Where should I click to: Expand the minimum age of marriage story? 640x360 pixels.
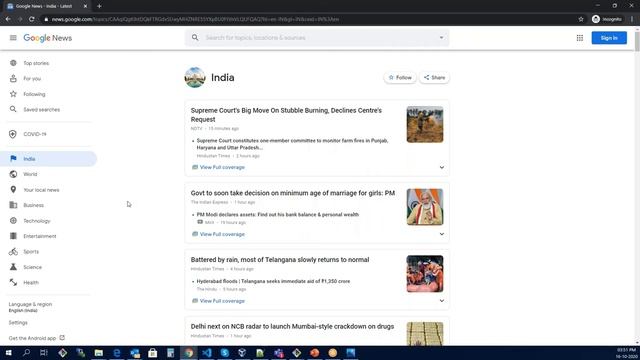pyautogui.click(x=442, y=234)
